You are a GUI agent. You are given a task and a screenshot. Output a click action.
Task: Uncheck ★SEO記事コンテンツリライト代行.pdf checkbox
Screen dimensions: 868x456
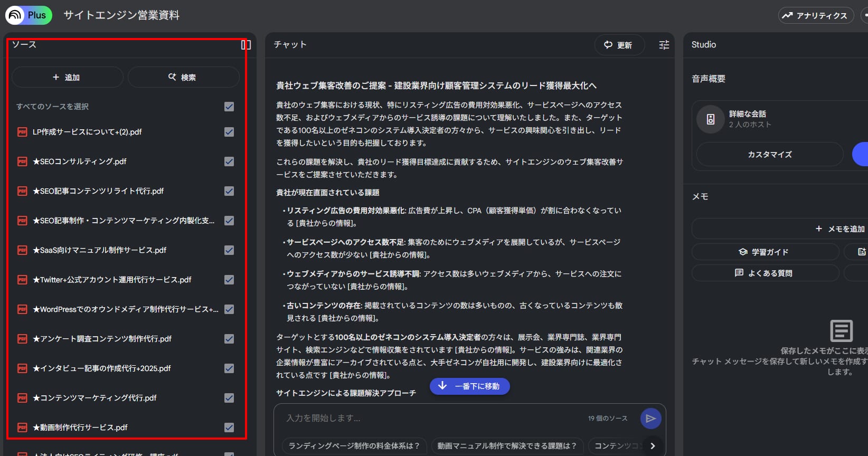tap(229, 191)
